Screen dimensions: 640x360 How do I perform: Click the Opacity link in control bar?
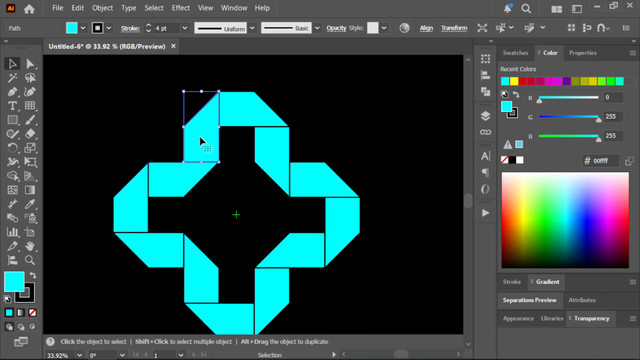coord(336,28)
